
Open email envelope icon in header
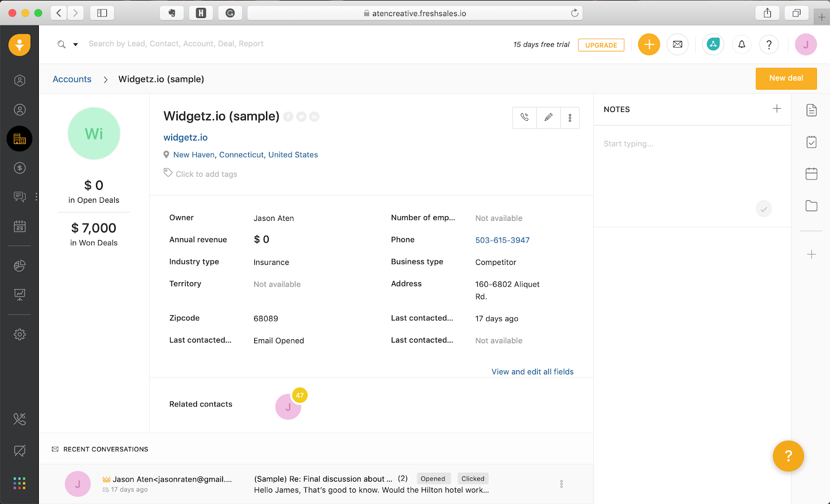(x=677, y=45)
